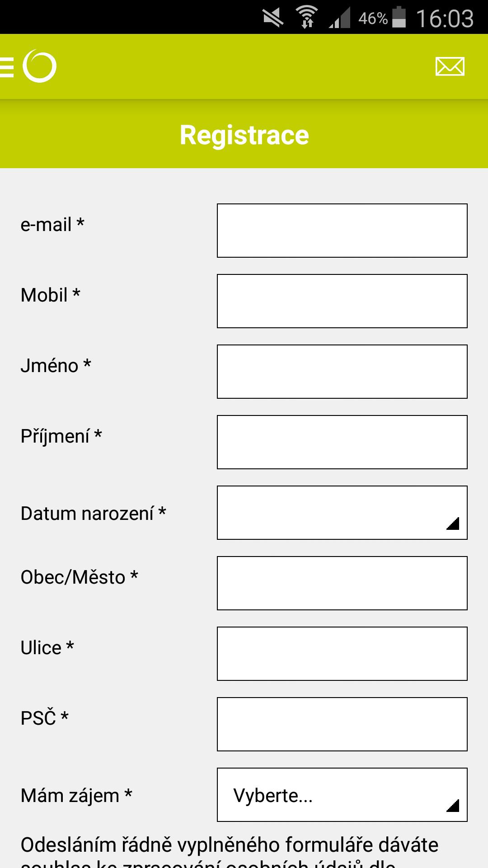Expand the Mám zájem Vyberte dropdown
The height and width of the screenshot is (868, 488).
(x=342, y=795)
